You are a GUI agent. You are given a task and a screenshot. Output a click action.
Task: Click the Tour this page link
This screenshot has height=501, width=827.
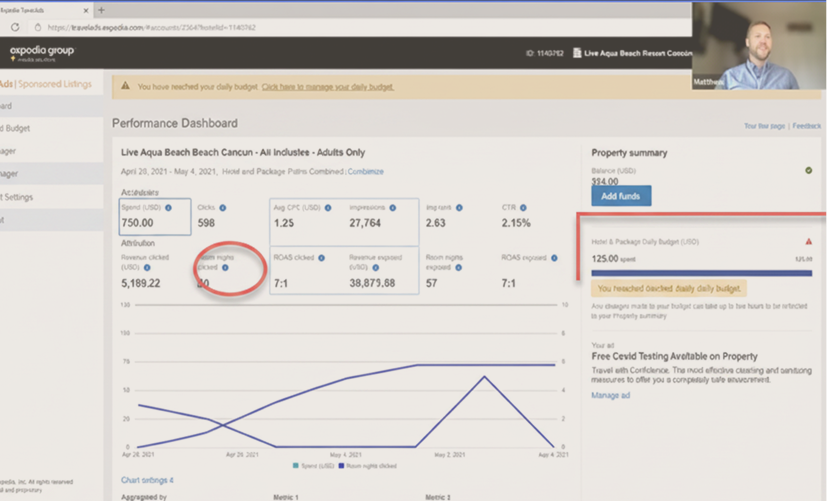(764, 126)
